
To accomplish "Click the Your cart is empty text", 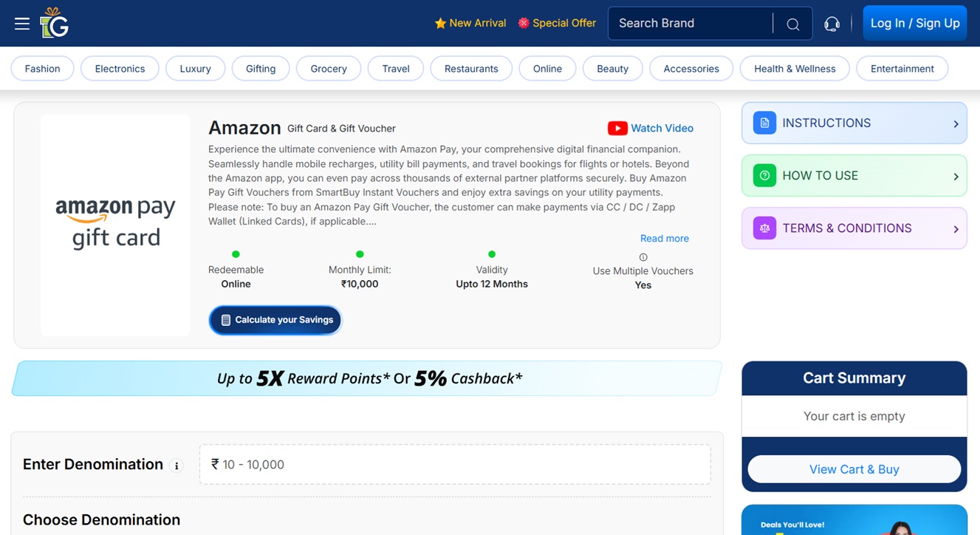I will coord(854,417).
